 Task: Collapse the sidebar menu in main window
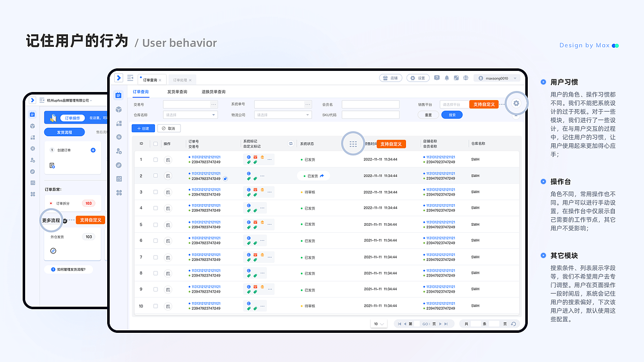click(x=130, y=78)
